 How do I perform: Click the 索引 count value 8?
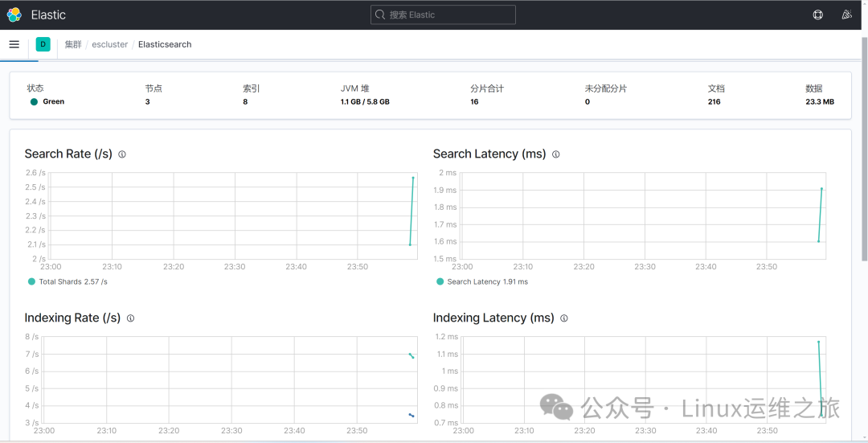point(245,102)
